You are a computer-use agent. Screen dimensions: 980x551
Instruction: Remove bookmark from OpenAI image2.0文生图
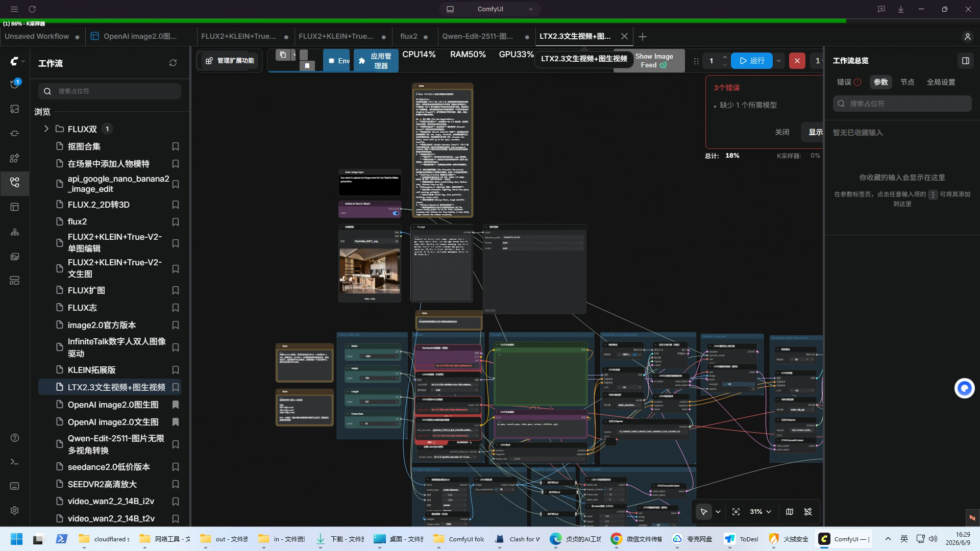tap(176, 422)
